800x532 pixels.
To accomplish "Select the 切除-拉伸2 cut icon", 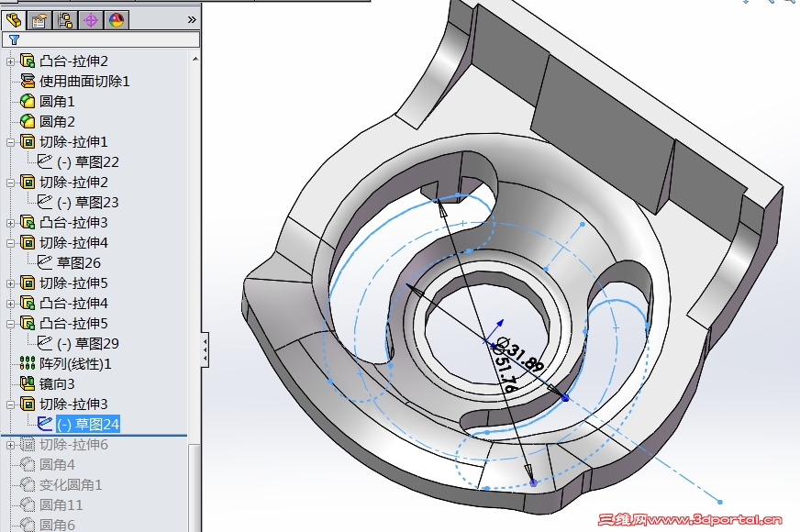I will 27,183.
